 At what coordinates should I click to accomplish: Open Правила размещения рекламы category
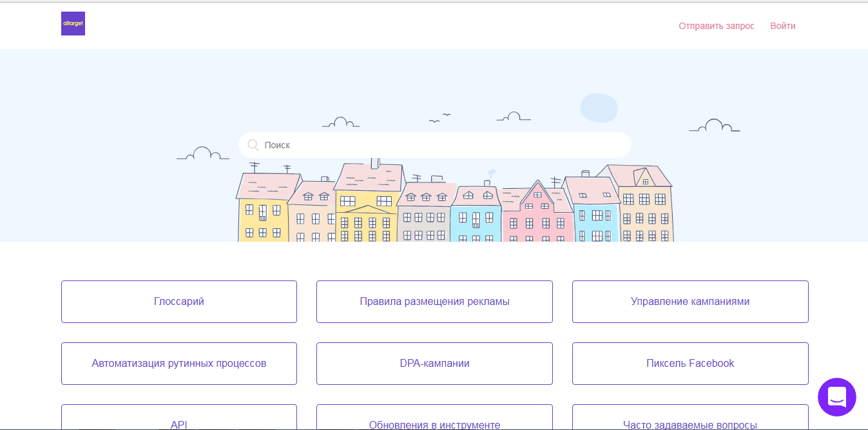[x=434, y=302]
